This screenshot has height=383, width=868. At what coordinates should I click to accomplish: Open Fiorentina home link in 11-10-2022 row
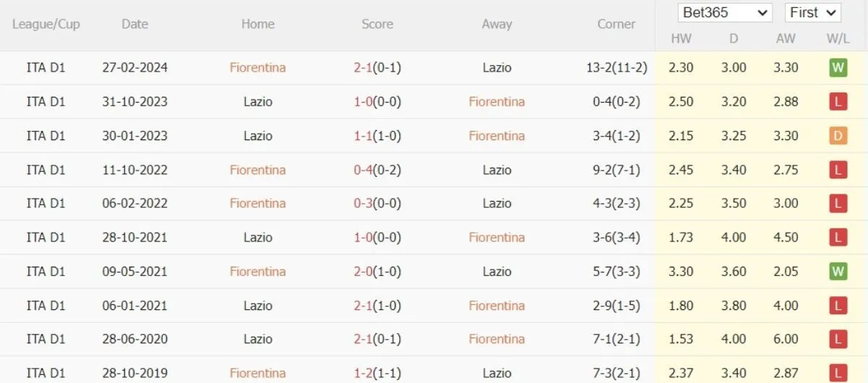[258, 170]
